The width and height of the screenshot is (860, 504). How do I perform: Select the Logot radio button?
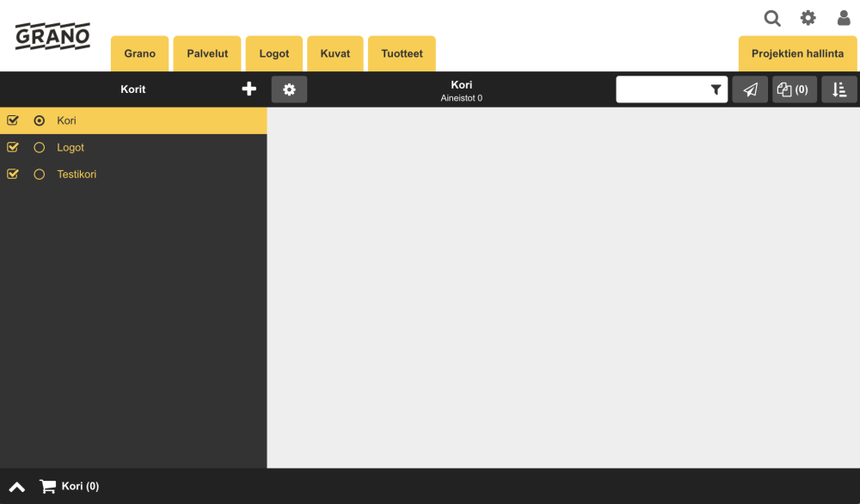(39, 148)
